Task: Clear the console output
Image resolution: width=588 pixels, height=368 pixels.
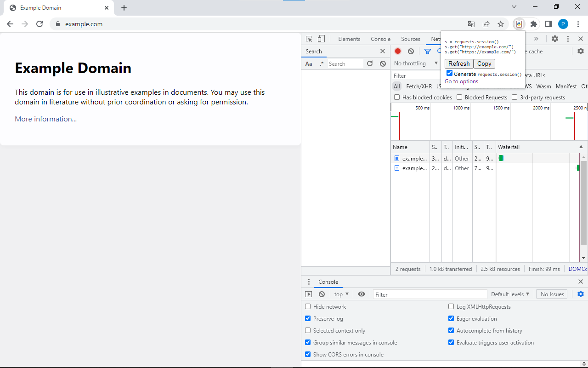Action: 322,294
